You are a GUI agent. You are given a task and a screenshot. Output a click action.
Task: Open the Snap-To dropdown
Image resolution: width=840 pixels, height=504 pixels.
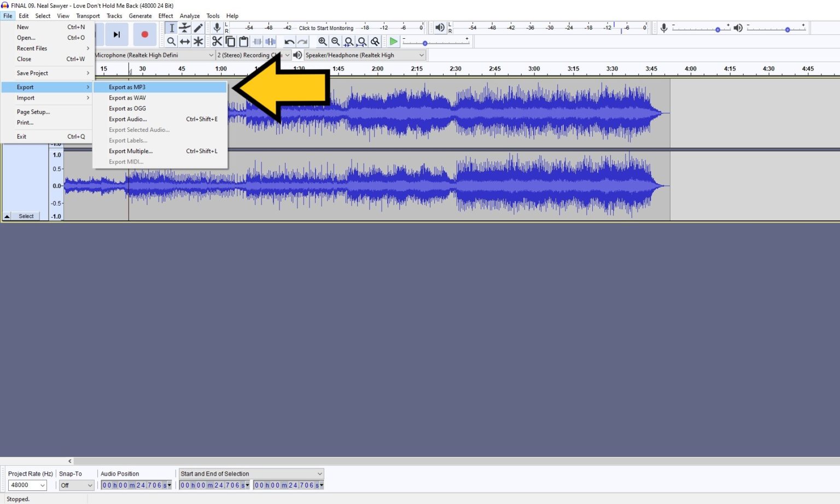[x=76, y=485]
